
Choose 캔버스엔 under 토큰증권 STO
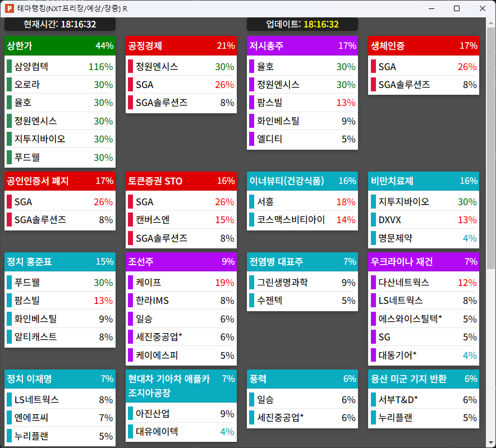(x=181, y=220)
